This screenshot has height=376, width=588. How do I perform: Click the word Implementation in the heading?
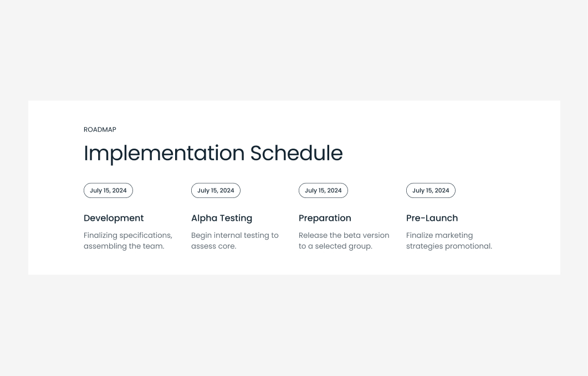tap(164, 153)
